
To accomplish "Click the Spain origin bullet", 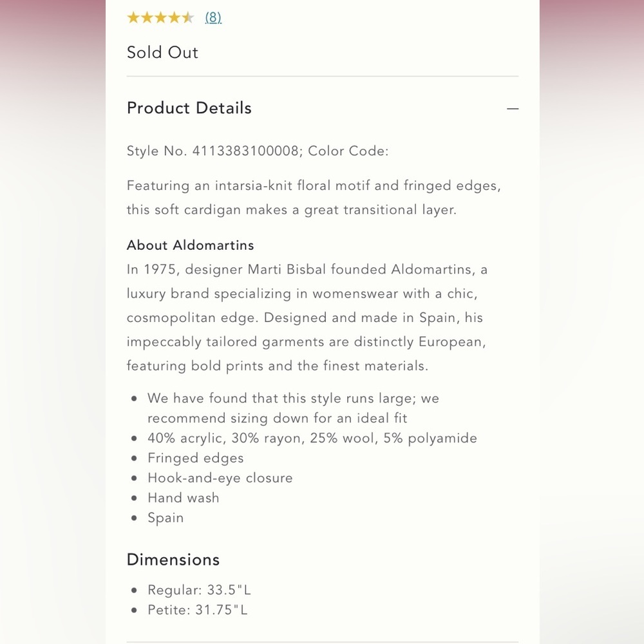I will tap(166, 518).
